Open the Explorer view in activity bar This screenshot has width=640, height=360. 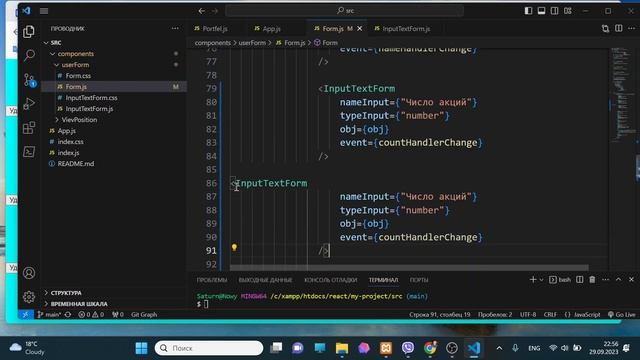[29, 31]
